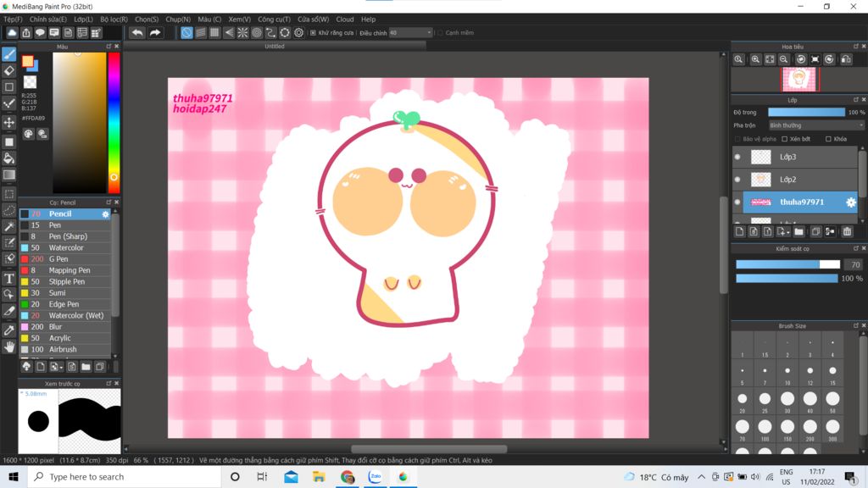Select the Eraser tool
This screenshot has height=488, width=868.
pyautogui.click(x=8, y=71)
